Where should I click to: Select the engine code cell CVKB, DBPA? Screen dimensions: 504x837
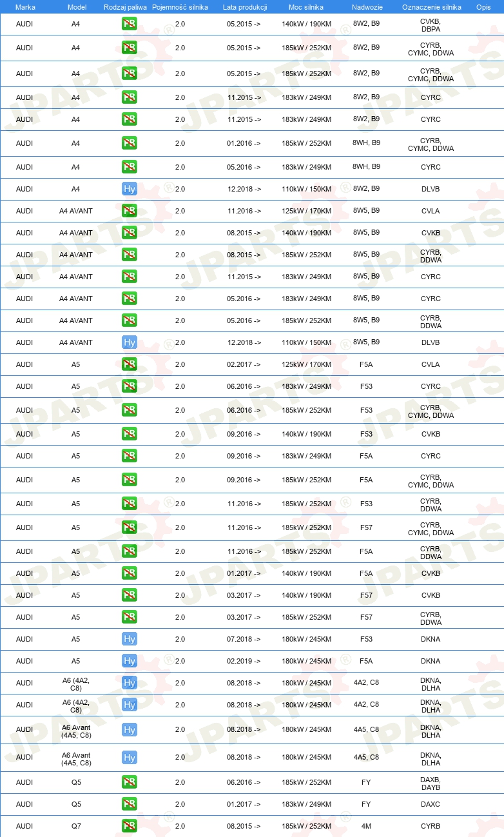coord(431,25)
